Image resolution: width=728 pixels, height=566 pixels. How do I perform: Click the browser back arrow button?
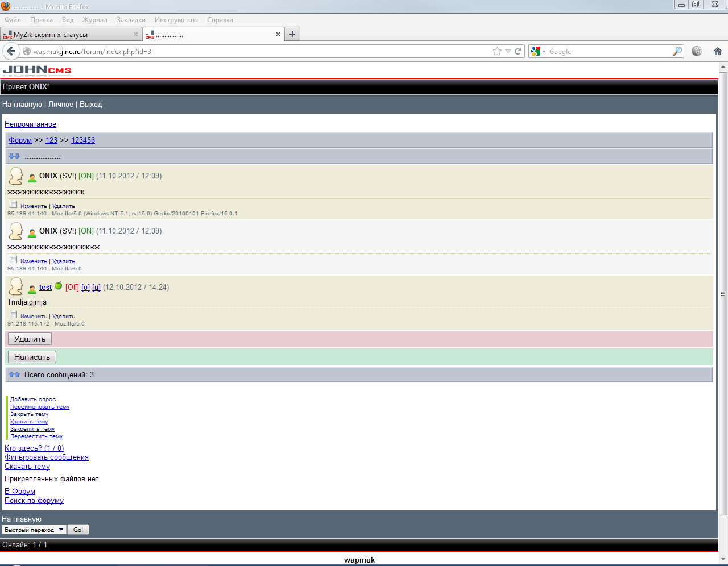(11, 51)
